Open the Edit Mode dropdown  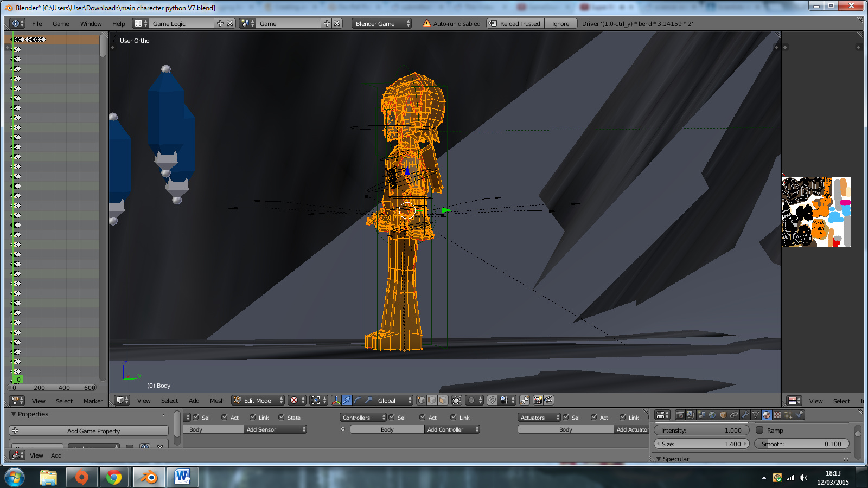258,400
